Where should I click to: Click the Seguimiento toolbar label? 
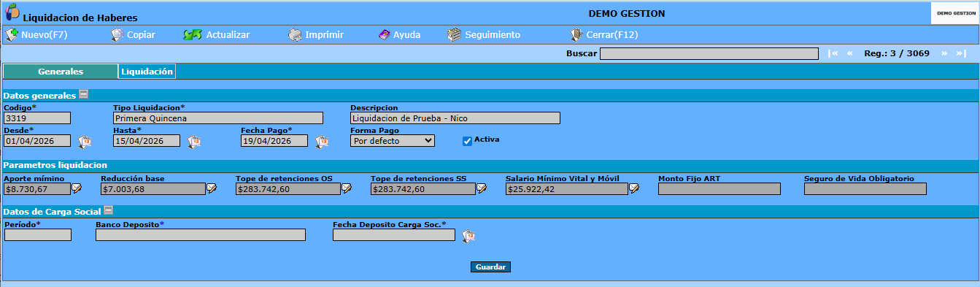tap(493, 34)
